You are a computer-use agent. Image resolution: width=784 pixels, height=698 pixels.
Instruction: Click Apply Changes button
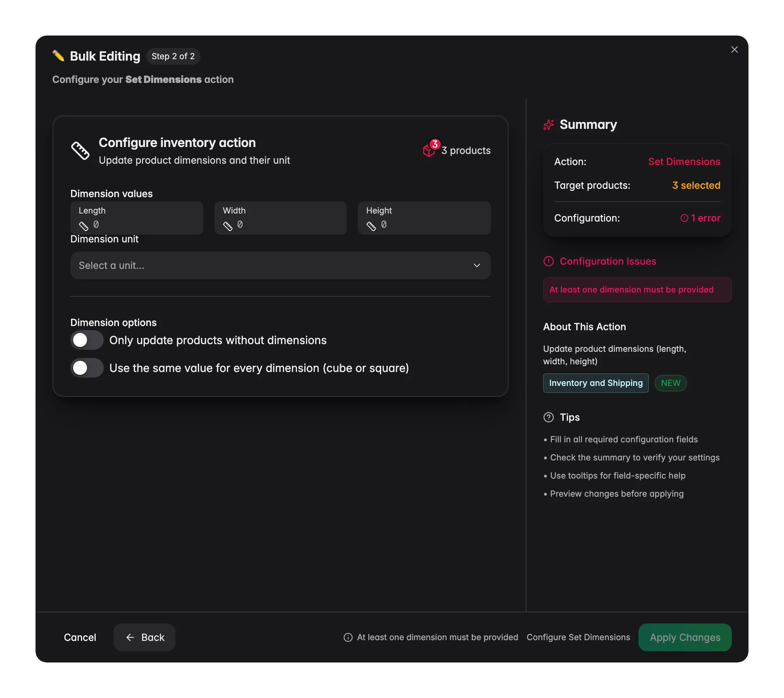pyautogui.click(x=685, y=637)
